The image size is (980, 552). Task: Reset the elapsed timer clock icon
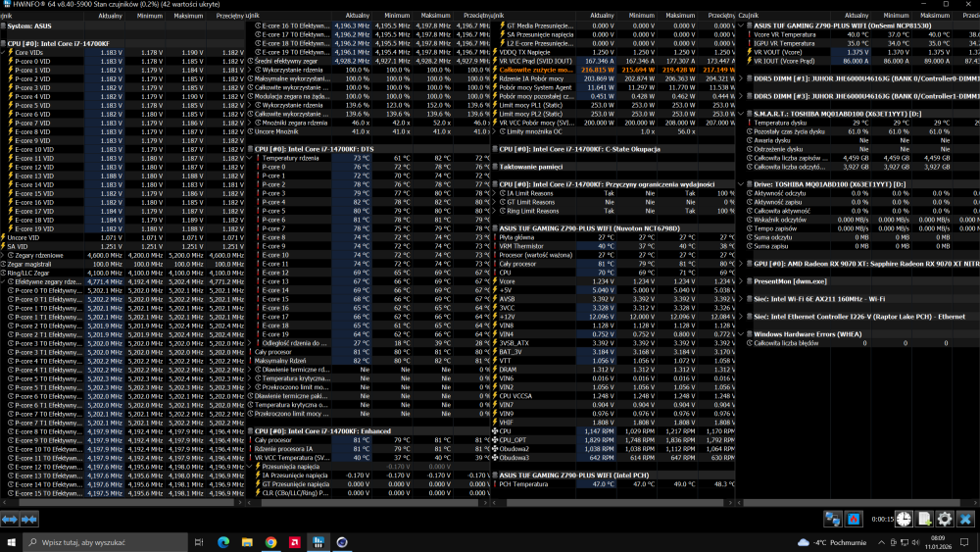903,519
